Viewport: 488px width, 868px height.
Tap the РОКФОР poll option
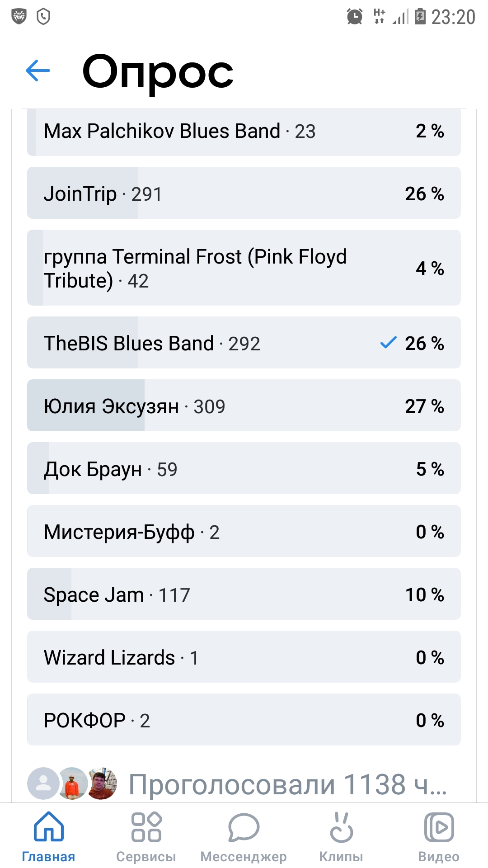(244, 720)
